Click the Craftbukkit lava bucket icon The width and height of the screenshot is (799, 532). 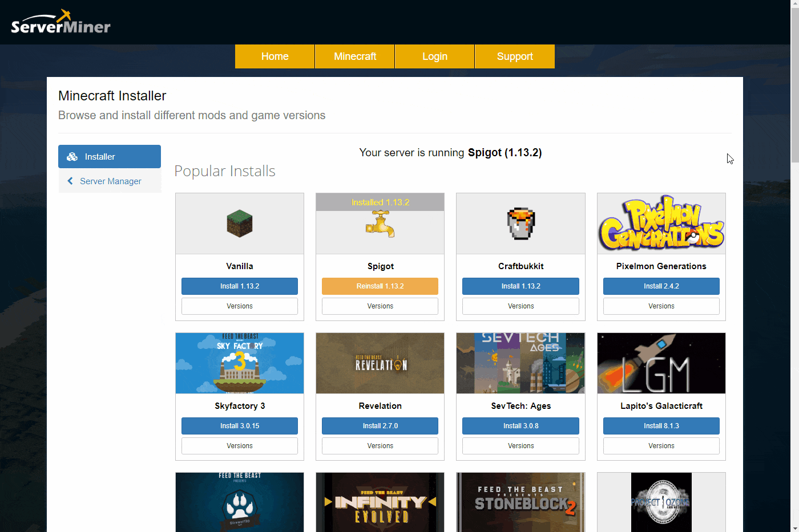click(521, 224)
